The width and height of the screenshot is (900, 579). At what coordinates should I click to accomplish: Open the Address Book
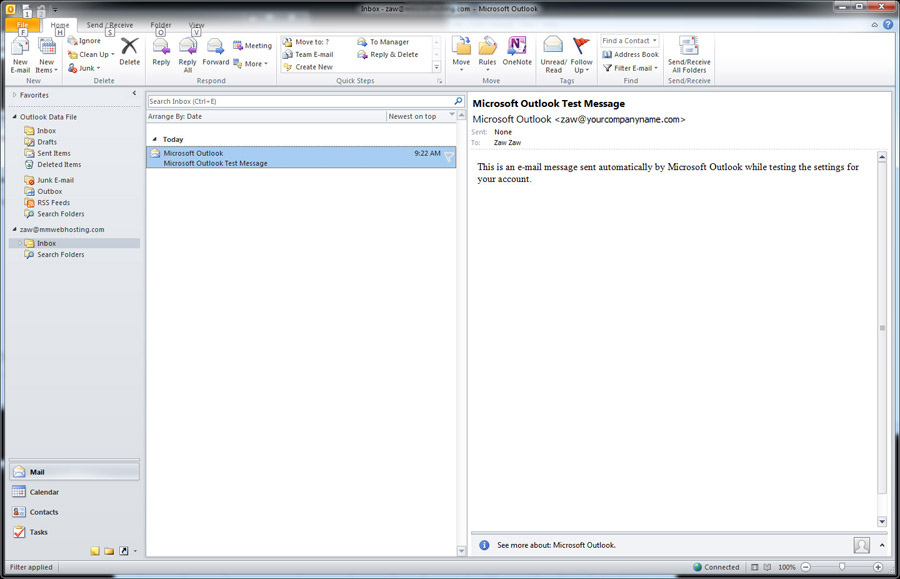630,55
